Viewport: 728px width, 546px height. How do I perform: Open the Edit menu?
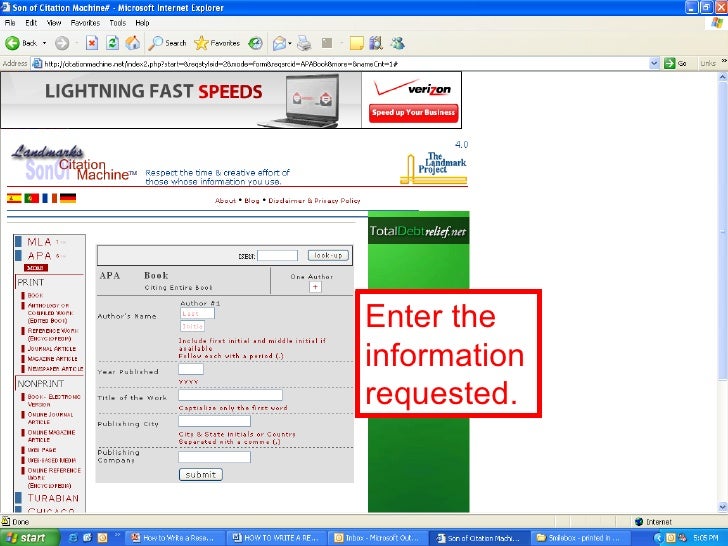coord(31,22)
